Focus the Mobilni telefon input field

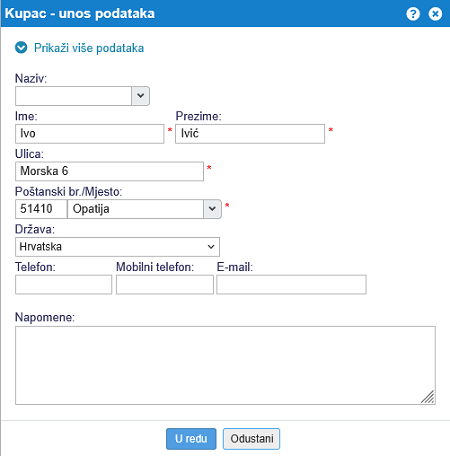[165, 284]
